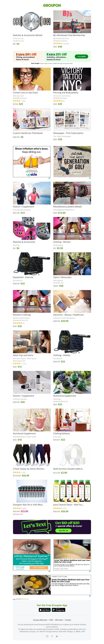
Task: Open the Twitter bird icon in footer
Action: (x=57, y=636)
